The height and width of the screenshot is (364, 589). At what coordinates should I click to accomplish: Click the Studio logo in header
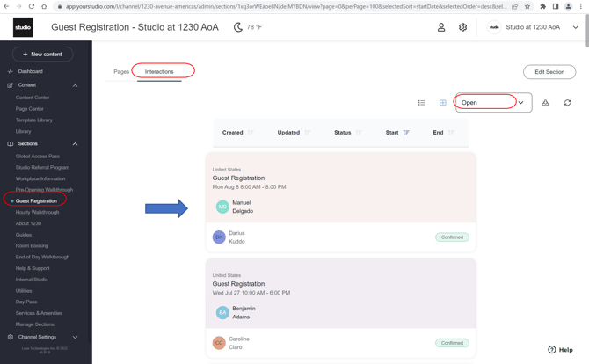[23, 27]
